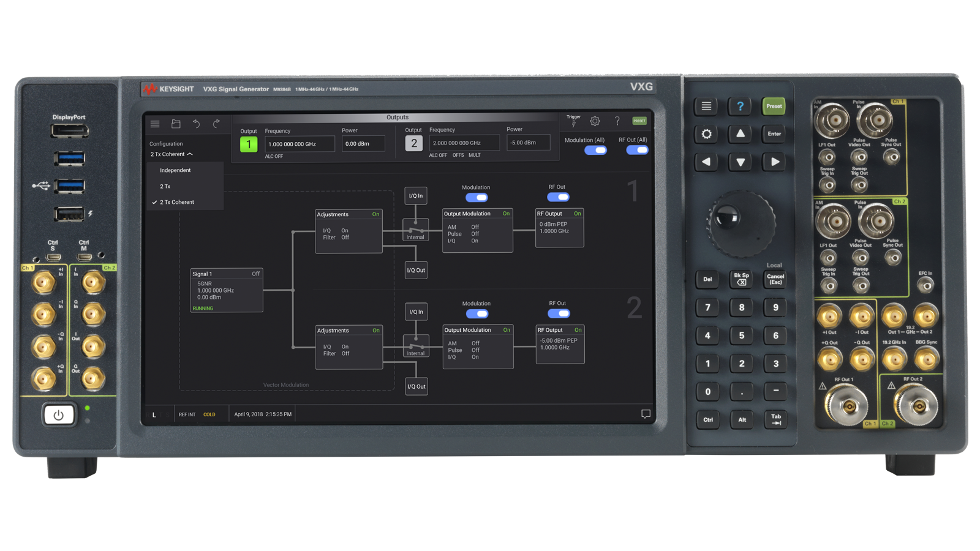Click the undo arrow icon

tap(196, 124)
